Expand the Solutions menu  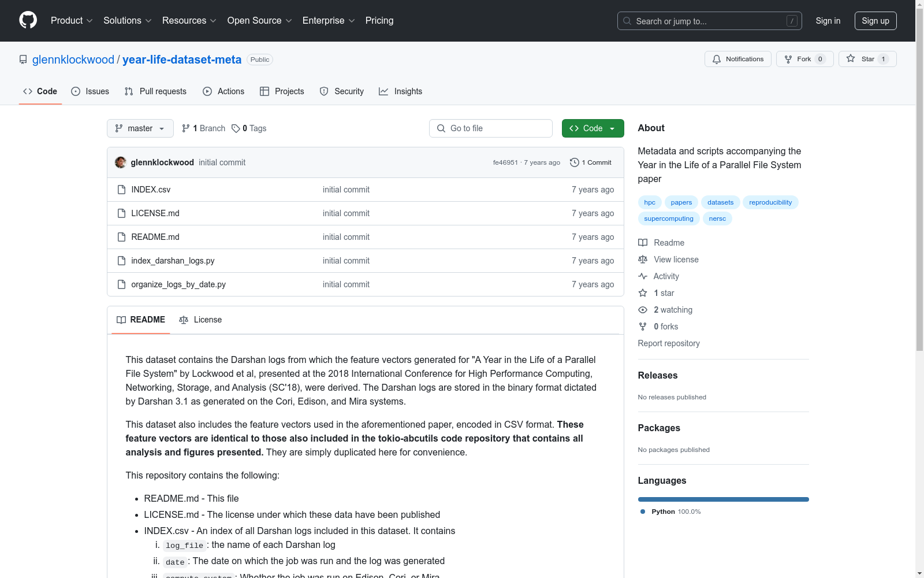128,21
